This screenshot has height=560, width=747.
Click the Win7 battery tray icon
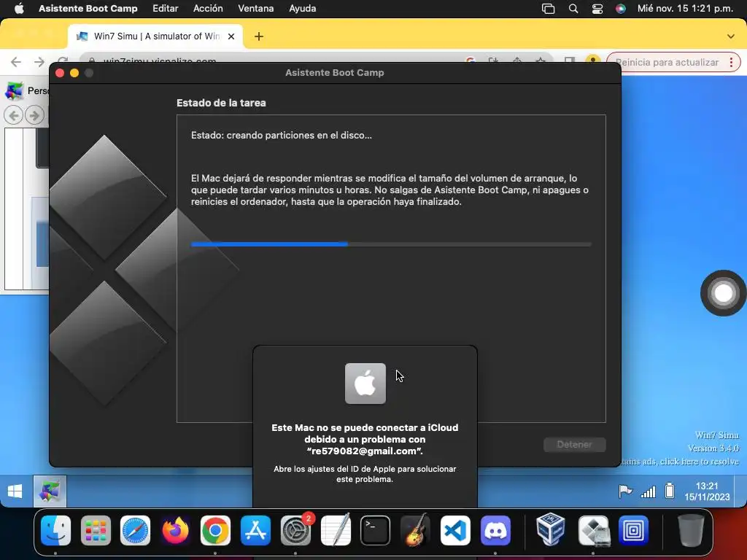(670, 491)
